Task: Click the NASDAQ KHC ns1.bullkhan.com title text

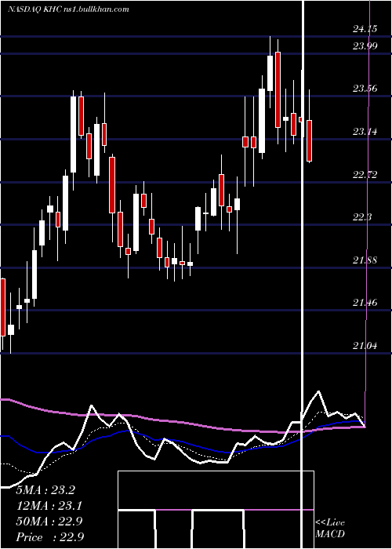Action: pyautogui.click(x=68, y=9)
